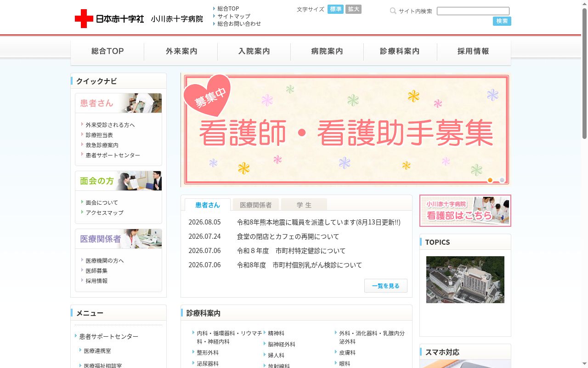Open the 総合TOP navigation menu
Viewport: 588px width, 368px height.
click(107, 52)
